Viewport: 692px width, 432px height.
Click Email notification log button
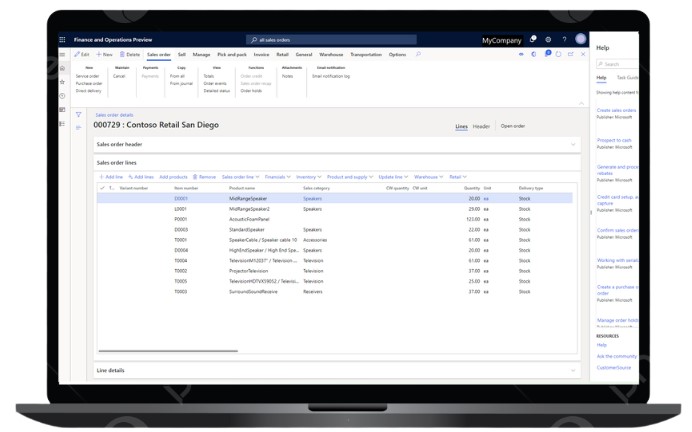pos(331,76)
